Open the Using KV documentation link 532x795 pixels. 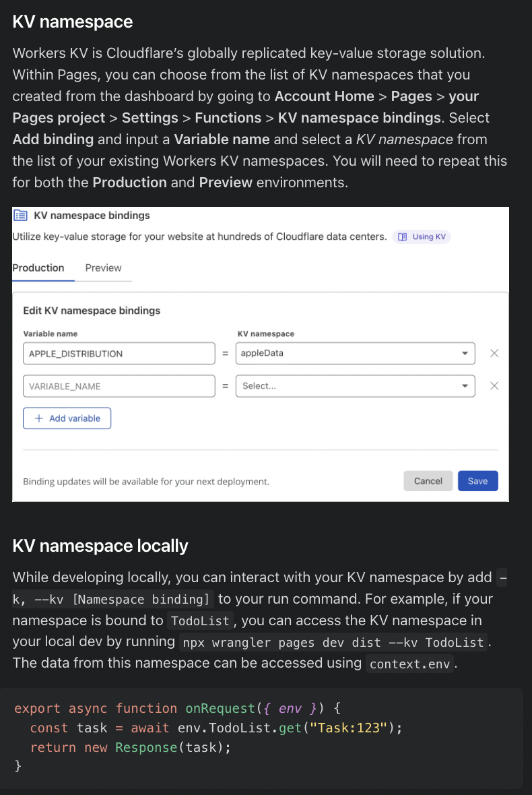click(422, 237)
